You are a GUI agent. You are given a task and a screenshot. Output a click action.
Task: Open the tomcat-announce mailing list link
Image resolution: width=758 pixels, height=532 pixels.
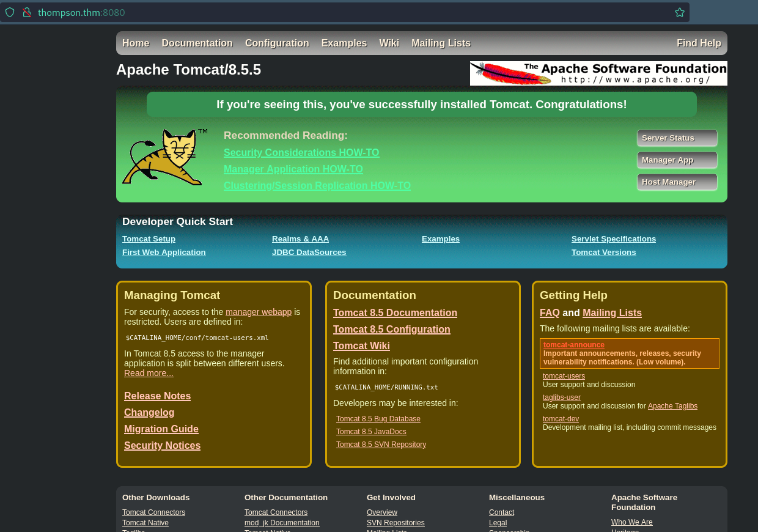point(574,345)
